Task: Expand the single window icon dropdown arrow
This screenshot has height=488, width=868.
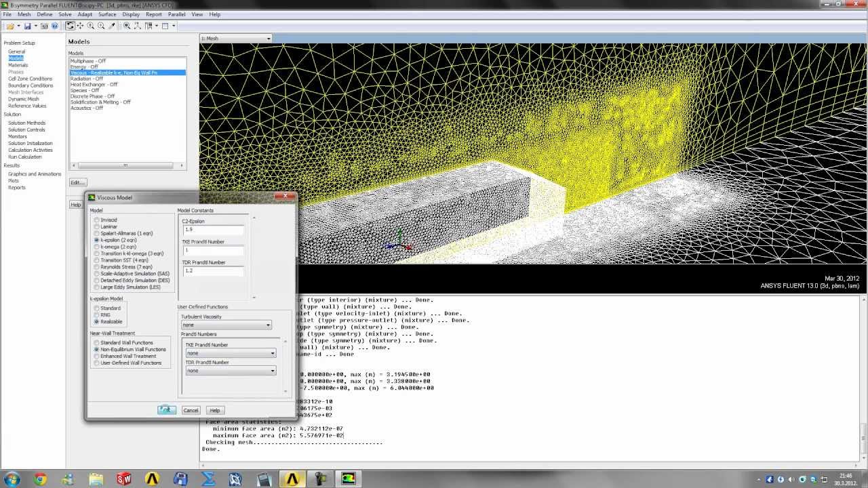Action: [174, 26]
